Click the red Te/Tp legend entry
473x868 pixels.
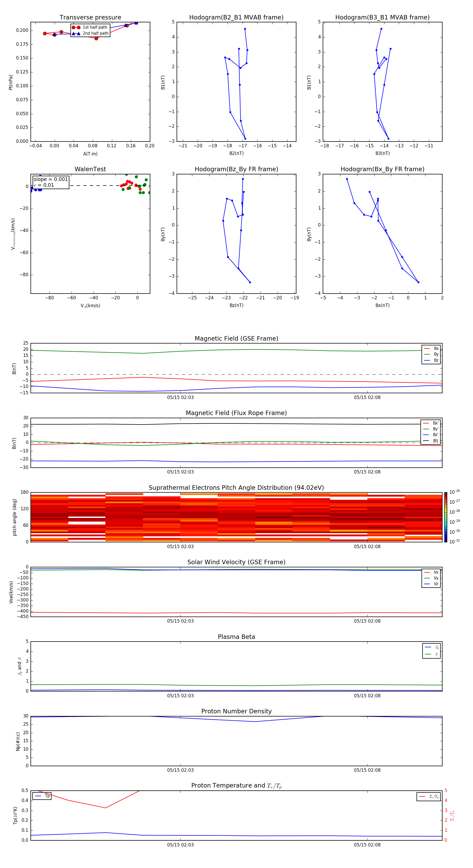pos(429,796)
